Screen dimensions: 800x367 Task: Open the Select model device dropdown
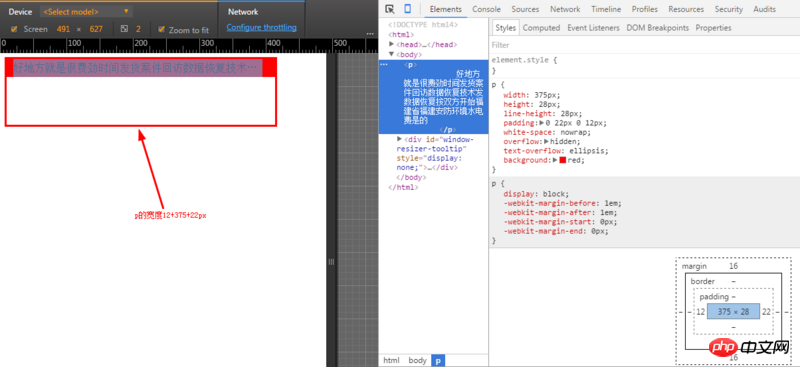[86, 11]
